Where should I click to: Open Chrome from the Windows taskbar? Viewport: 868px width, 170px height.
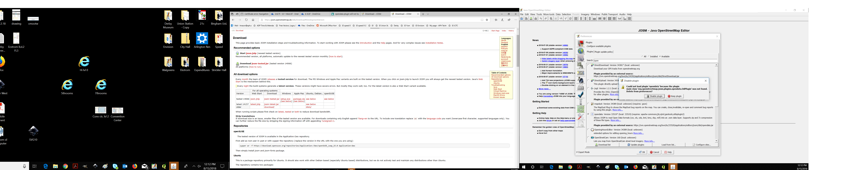[65, 166]
